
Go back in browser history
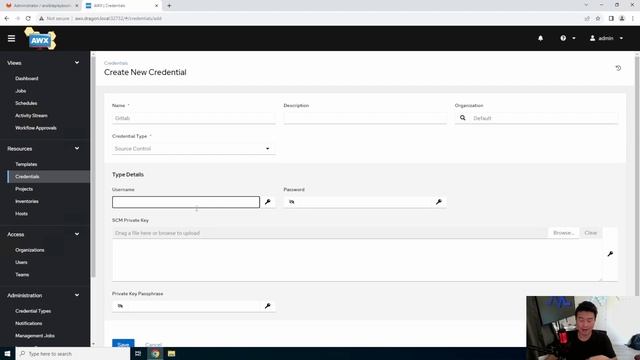(7, 18)
